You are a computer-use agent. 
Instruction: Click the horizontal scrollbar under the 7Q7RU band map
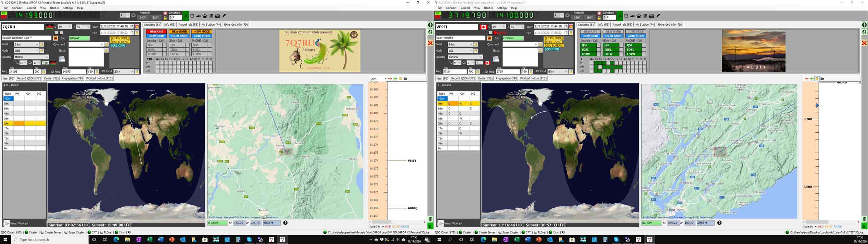tap(397, 222)
